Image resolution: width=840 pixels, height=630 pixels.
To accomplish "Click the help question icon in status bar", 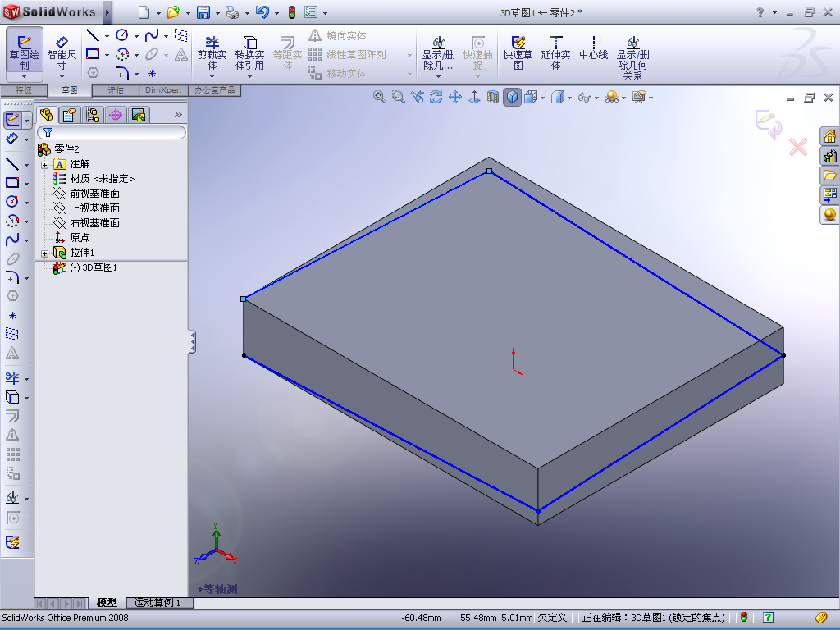I will point(768,617).
